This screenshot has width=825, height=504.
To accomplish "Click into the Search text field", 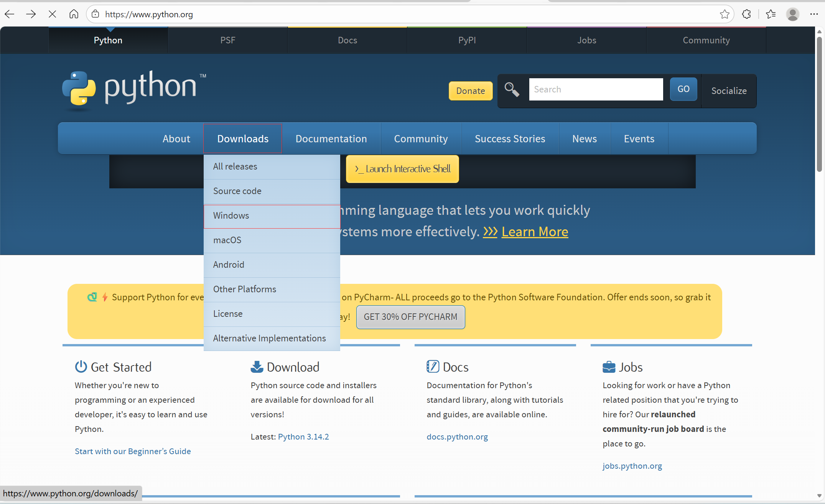I will [596, 89].
